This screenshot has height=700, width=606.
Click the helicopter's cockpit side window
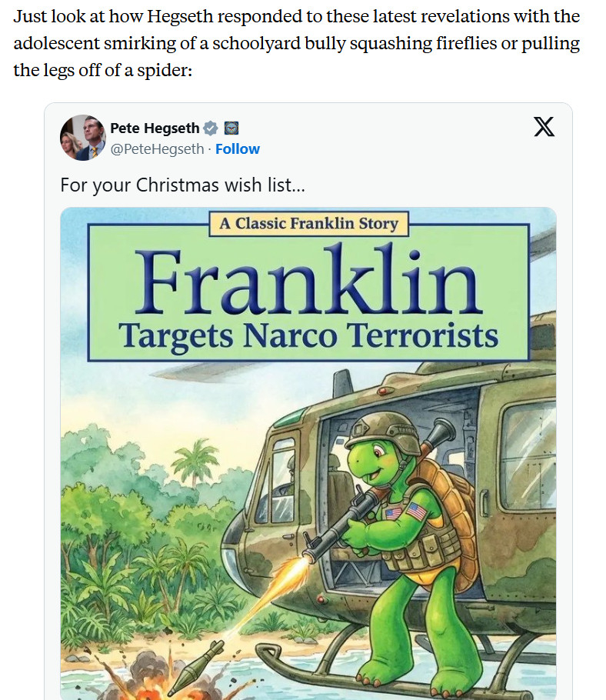(281, 477)
